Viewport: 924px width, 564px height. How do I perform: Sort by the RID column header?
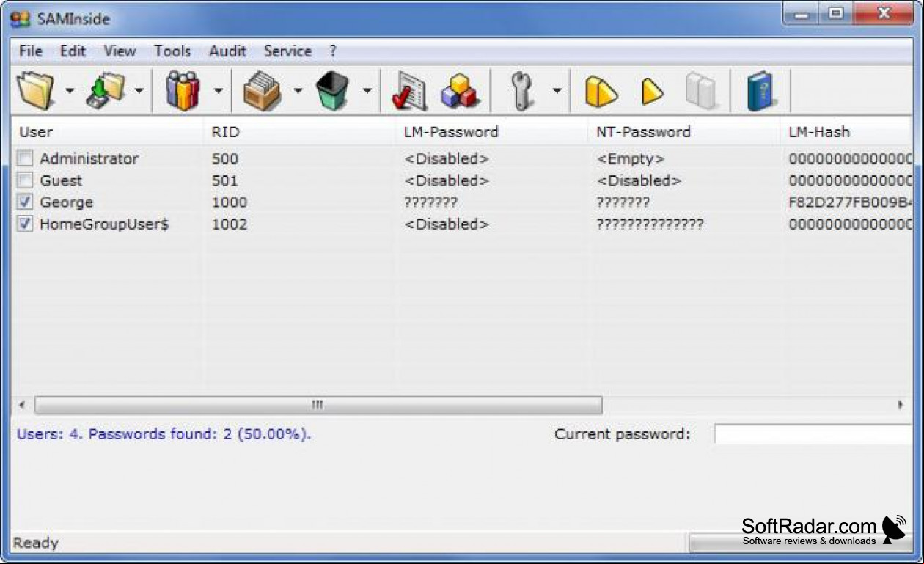[299, 132]
